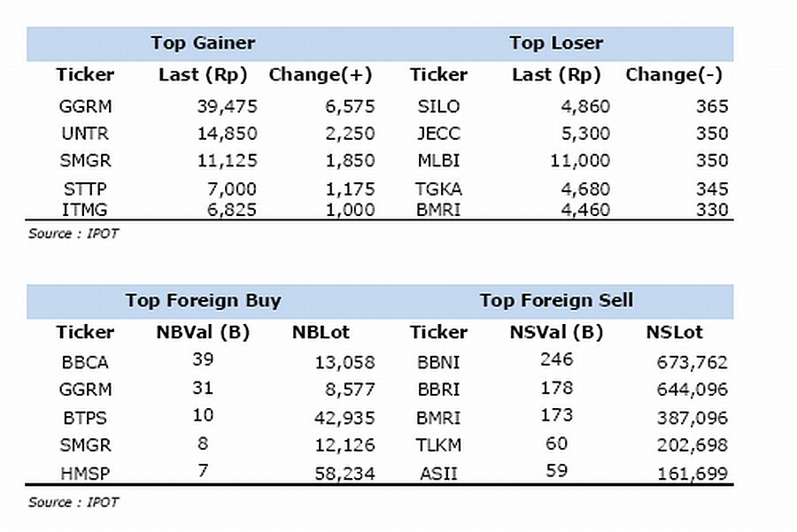The width and height of the screenshot is (797, 532).
Task: Click the Change(+) column header
Action: (321, 74)
